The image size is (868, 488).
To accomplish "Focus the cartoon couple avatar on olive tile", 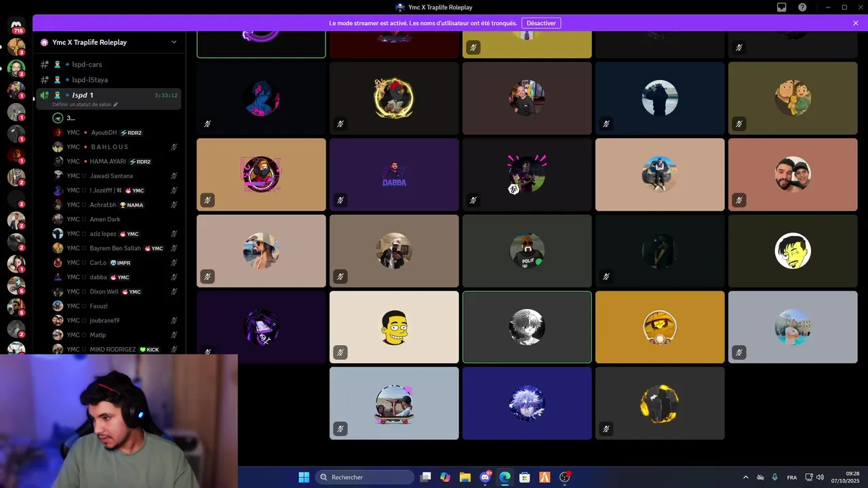I will (x=793, y=98).
